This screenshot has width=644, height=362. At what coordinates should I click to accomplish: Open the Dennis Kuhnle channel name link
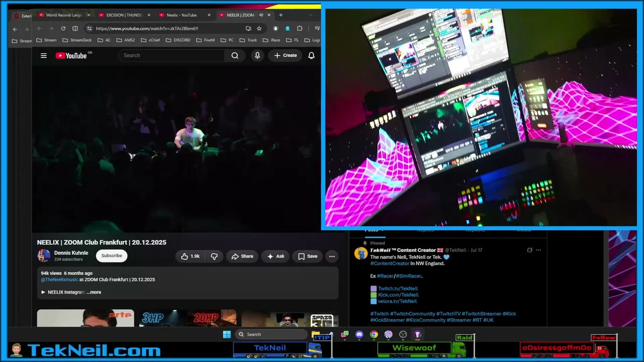coord(71,253)
